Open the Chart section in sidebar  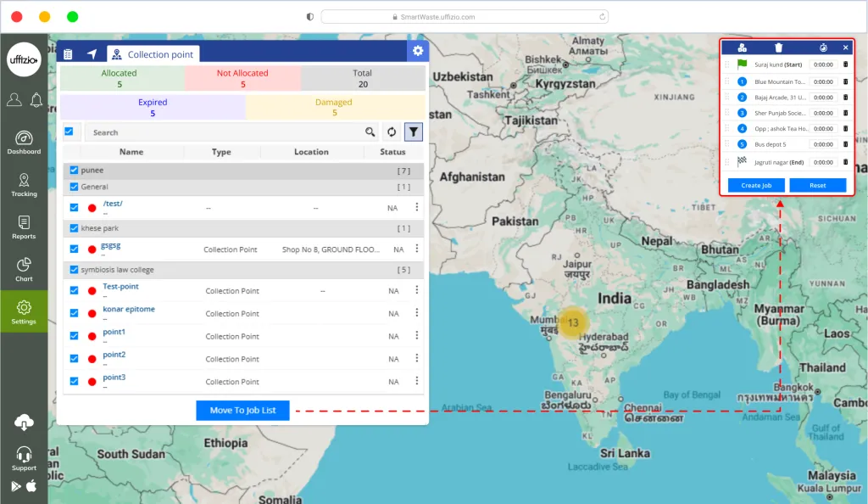(24, 269)
